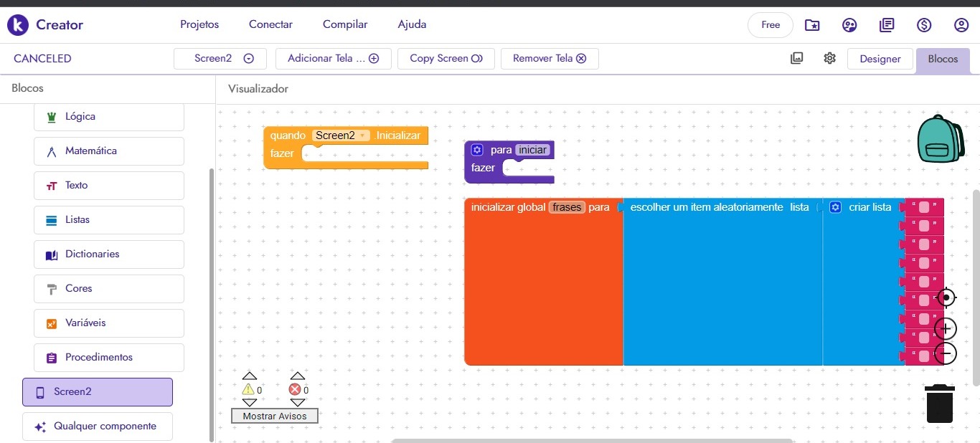Click the 'frases' variable name field

click(x=567, y=207)
